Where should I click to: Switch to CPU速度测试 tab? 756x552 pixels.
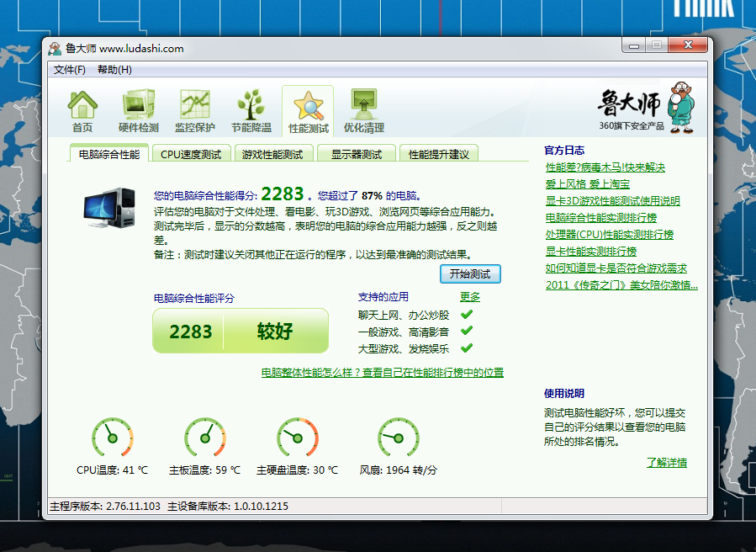(191, 154)
